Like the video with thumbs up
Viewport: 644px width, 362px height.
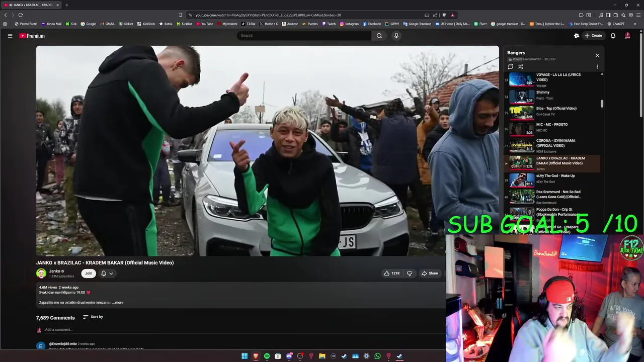tap(392, 274)
